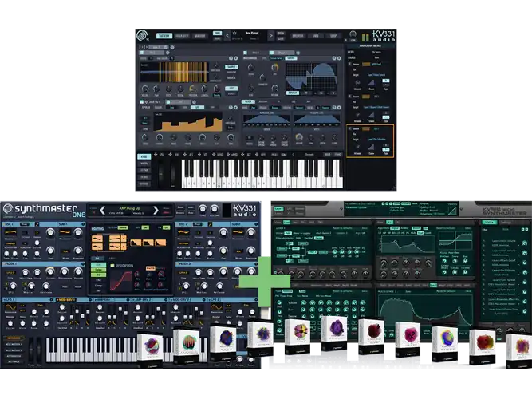Click the orange sample waveform display in SynthMaster 3
Screen dimensions: 532x399
(x=174, y=72)
